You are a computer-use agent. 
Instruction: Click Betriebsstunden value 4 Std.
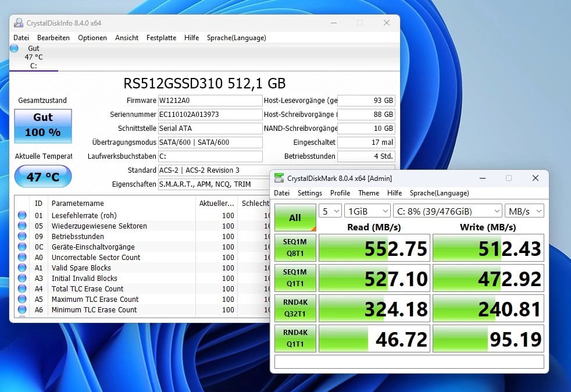[x=366, y=156]
